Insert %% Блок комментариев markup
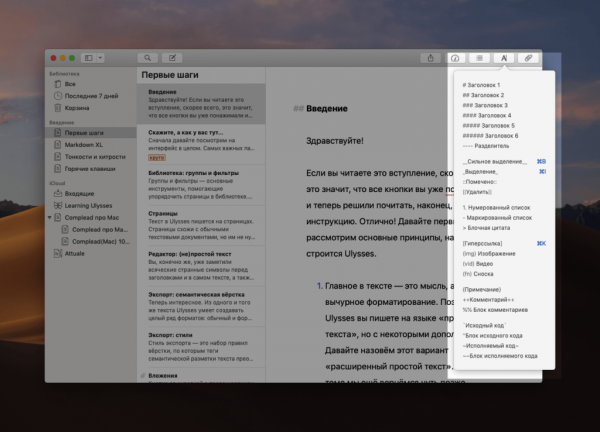The image size is (600, 432). tap(495, 310)
